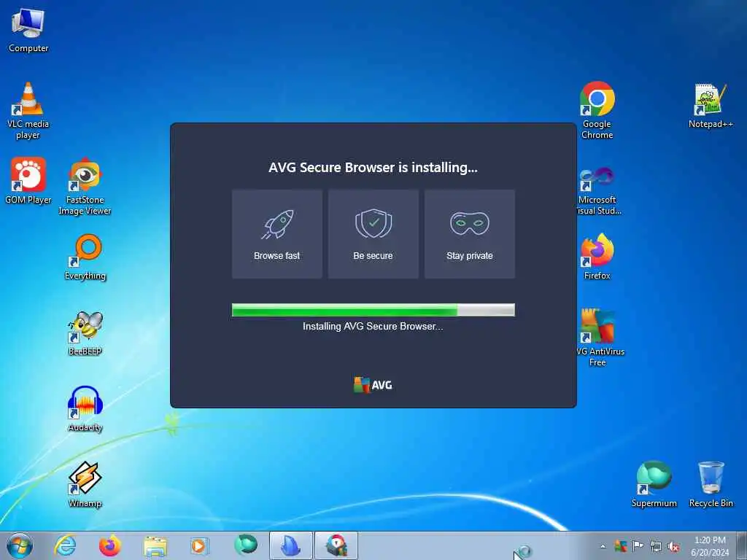Launch Firefox from the taskbar
Screen dimensions: 747x560
point(110,545)
